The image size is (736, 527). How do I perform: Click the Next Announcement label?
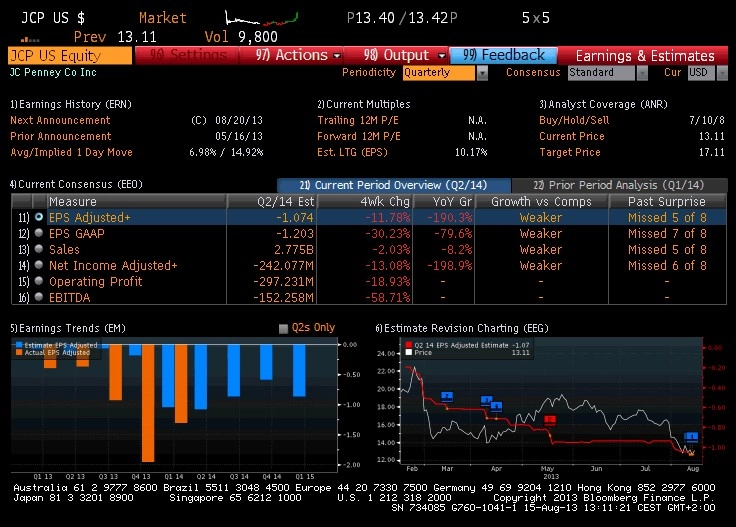tap(60, 120)
